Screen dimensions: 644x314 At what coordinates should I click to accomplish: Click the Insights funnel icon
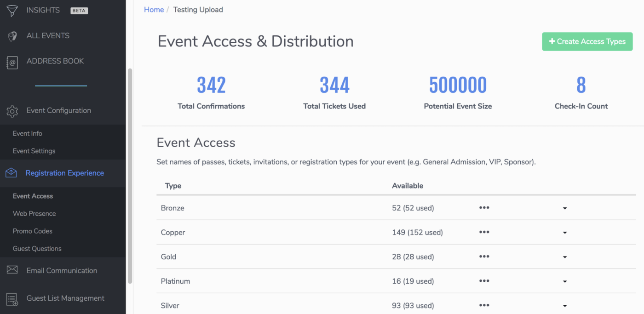(12, 11)
